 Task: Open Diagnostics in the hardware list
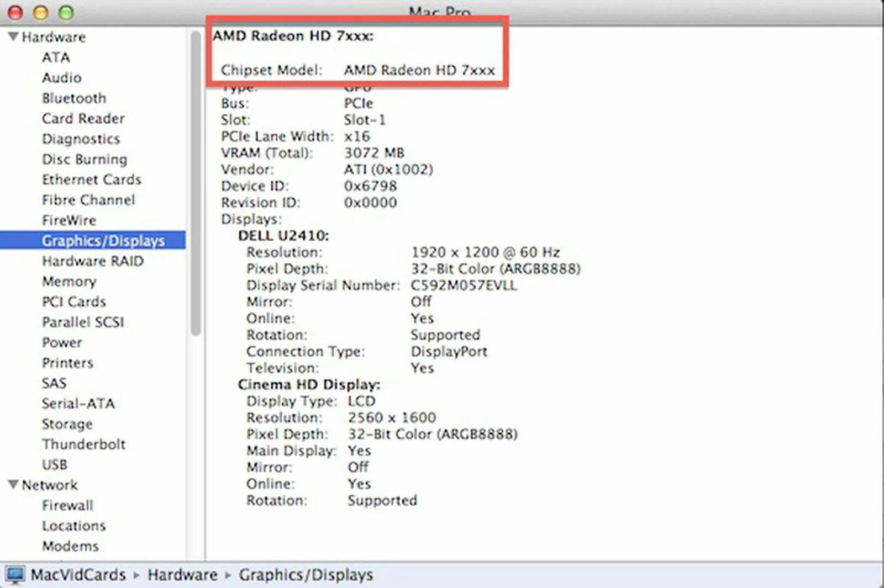coord(81,139)
